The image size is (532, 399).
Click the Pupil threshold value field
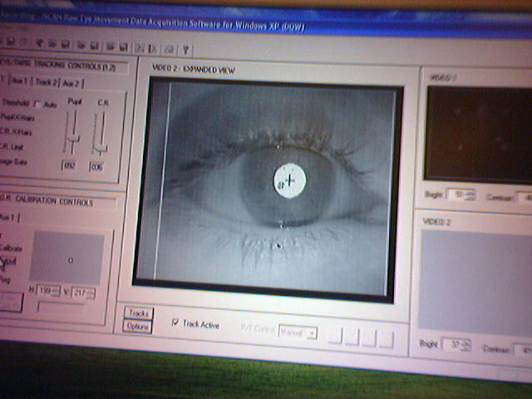pos(70,165)
